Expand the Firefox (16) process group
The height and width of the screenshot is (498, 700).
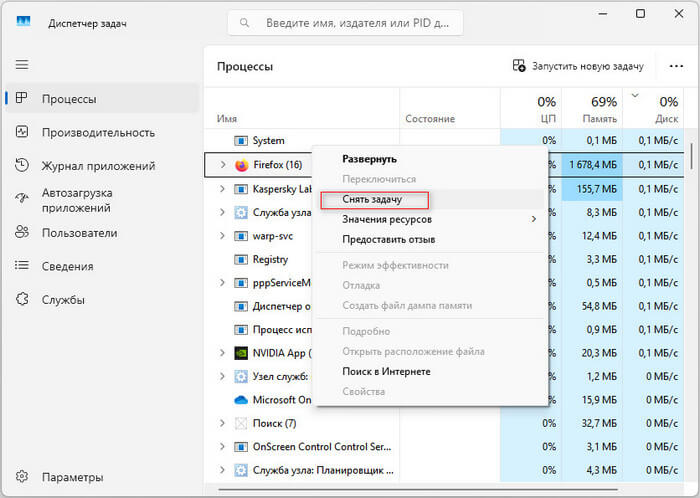point(222,165)
